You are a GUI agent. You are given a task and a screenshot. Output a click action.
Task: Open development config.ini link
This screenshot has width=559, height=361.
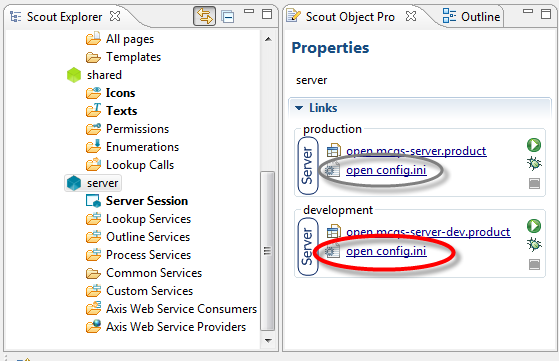[x=386, y=251]
